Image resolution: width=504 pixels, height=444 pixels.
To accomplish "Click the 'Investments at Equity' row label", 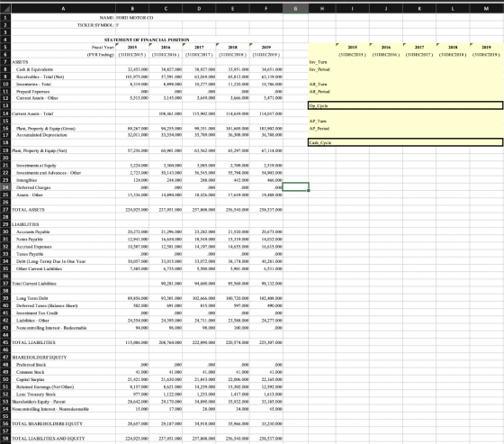I will (36, 166).
